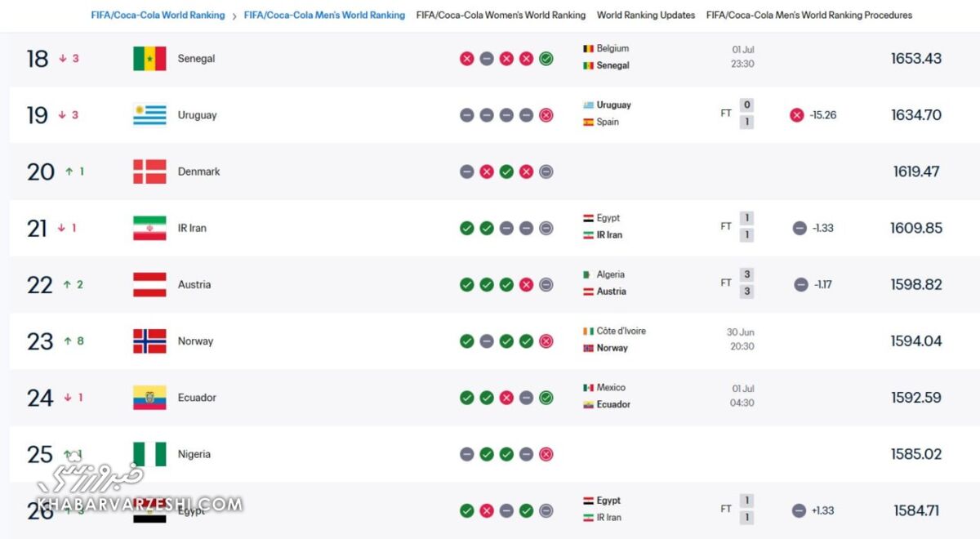
Task: Click the small Mexico flag in Ecuador's match
Action: pos(588,388)
